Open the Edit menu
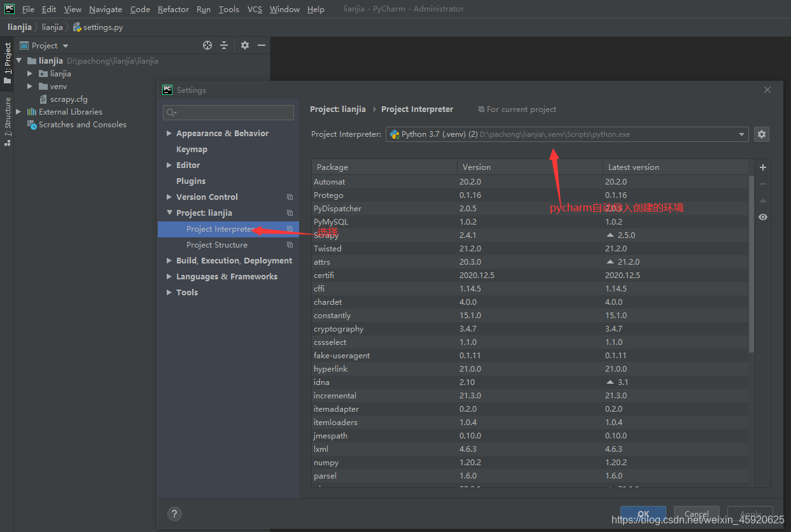 (49, 10)
